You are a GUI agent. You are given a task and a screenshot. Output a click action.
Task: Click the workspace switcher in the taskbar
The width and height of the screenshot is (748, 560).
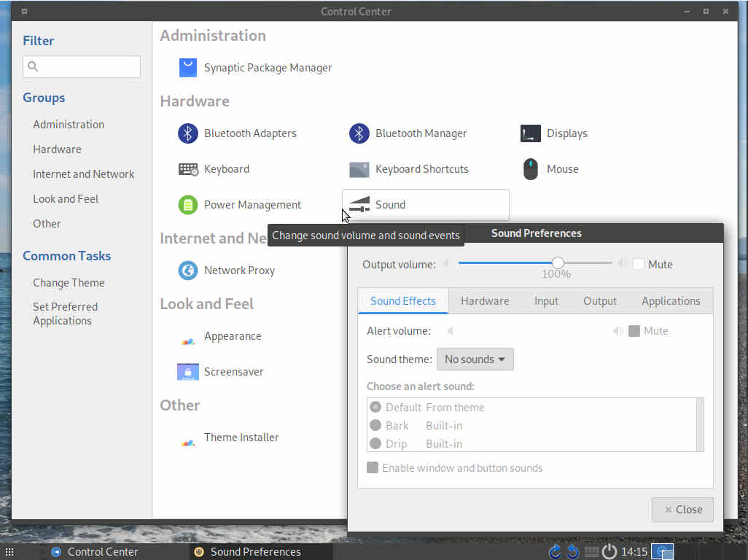[x=662, y=552]
